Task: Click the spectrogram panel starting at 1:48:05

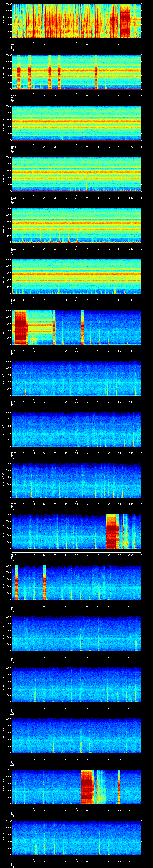Action: (x=77, y=378)
